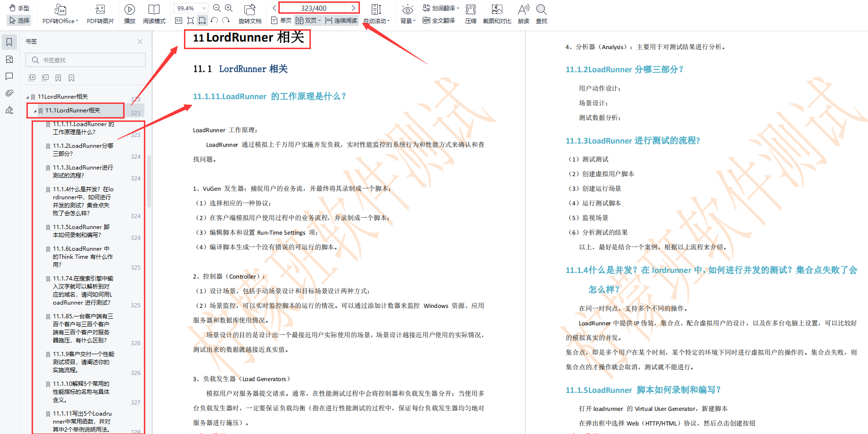Click 压缩 compress PDF
Viewport: 868px width, 434px height.
point(470,14)
